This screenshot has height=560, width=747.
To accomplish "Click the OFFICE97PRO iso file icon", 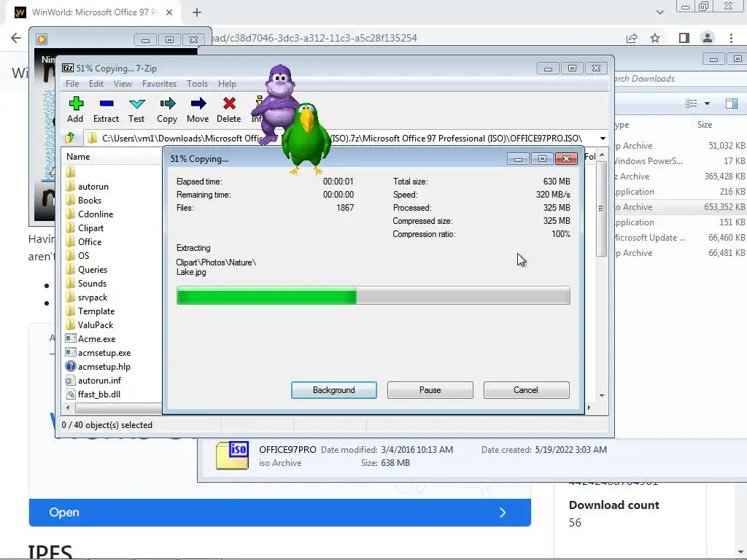I will (x=233, y=456).
